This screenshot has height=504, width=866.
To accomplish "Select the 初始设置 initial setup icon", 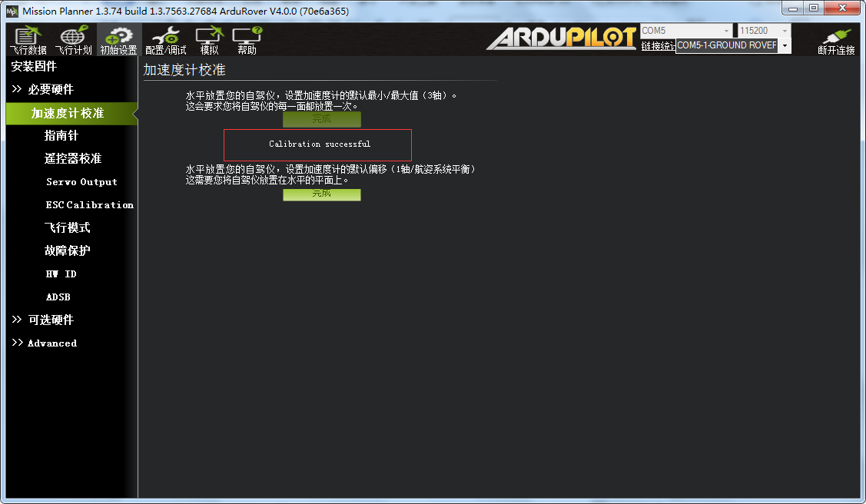I will (119, 40).
